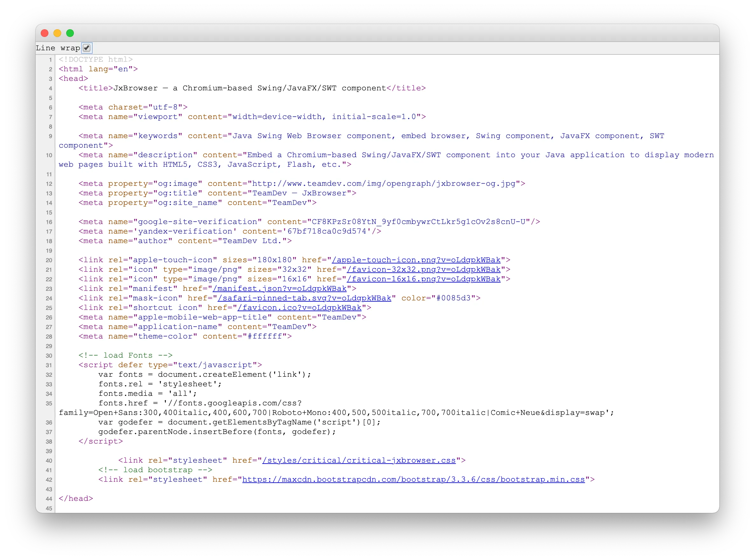Click the JxBrowser title text

pos(250,88)
